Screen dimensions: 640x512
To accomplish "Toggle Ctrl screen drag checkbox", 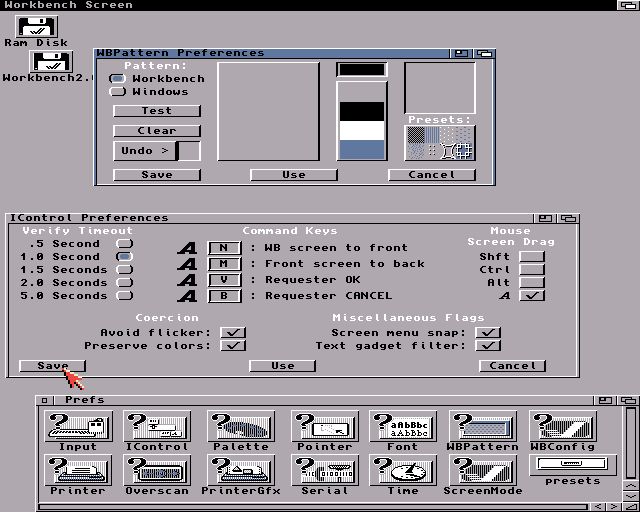I will click(x=532, y=270).
